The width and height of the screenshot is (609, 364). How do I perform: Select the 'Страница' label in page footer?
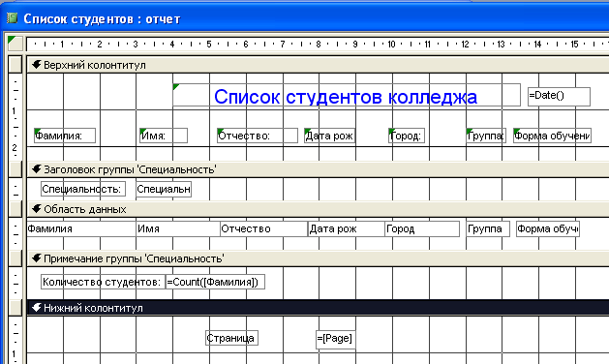(x=231, y=338)
